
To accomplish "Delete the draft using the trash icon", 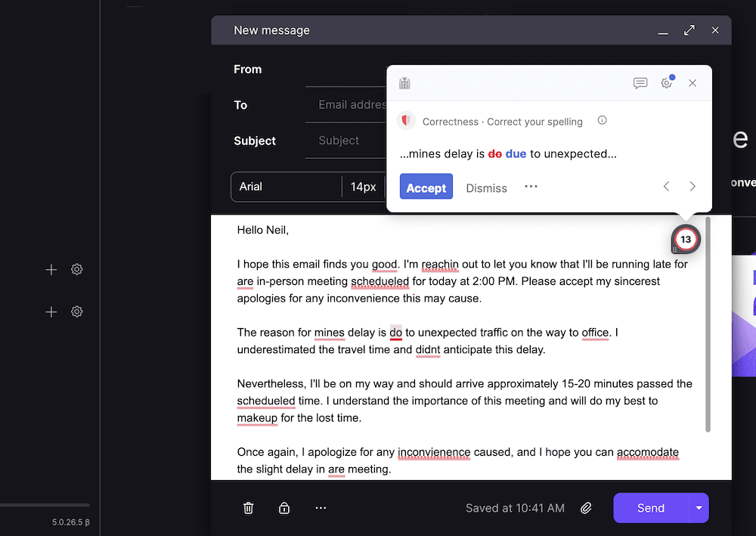I will tap(248, 507).
